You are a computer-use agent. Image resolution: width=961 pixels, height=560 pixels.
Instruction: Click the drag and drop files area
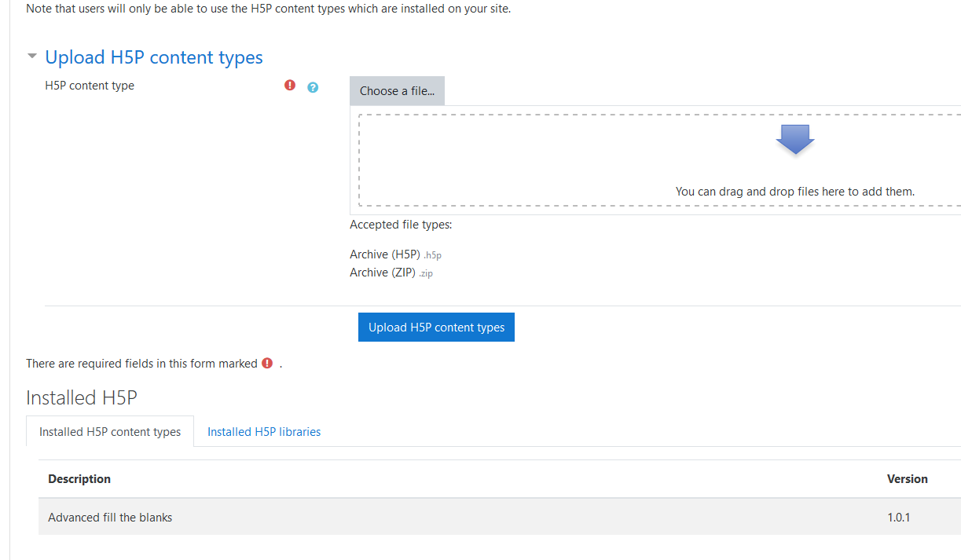[x=659, y=160]
